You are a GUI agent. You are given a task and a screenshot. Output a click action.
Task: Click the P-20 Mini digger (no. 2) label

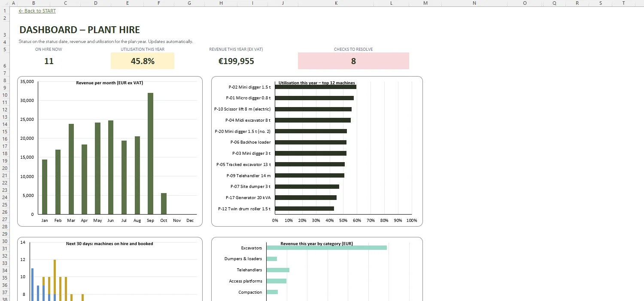[243, 131]
